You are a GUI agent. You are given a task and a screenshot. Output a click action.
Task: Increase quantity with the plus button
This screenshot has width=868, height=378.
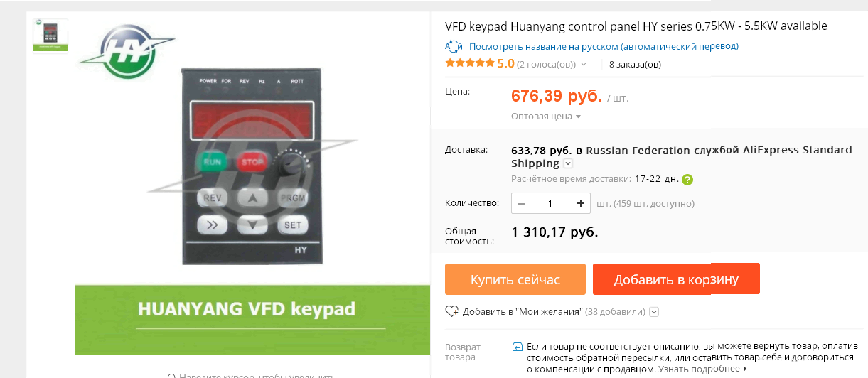click(x=581, y=203)
